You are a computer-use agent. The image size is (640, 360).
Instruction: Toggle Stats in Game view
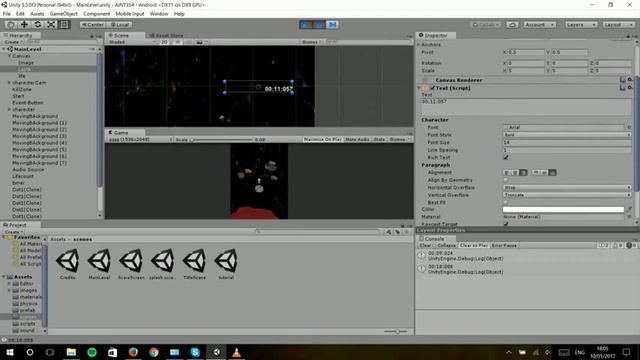point(379,139)
